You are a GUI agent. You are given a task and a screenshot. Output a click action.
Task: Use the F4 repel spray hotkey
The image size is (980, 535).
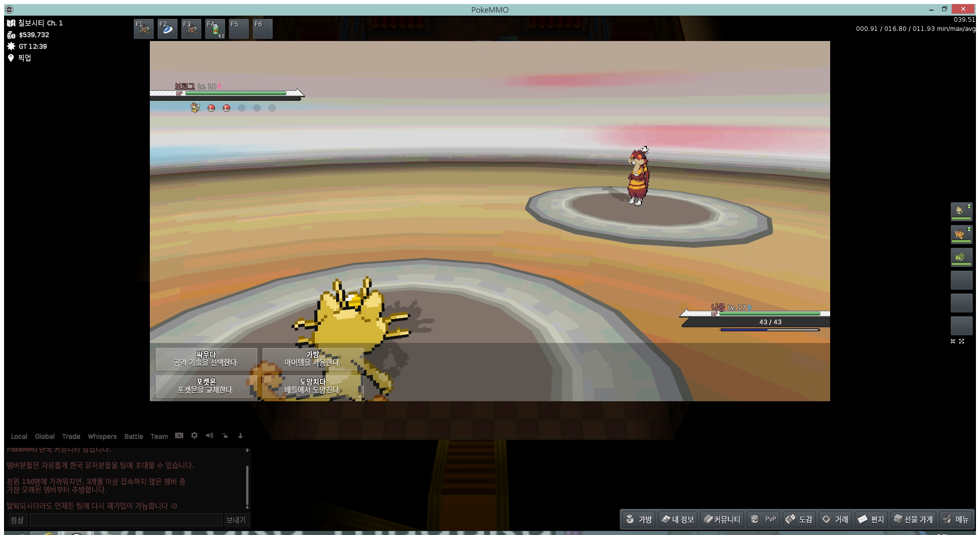(x=215, y=29)
